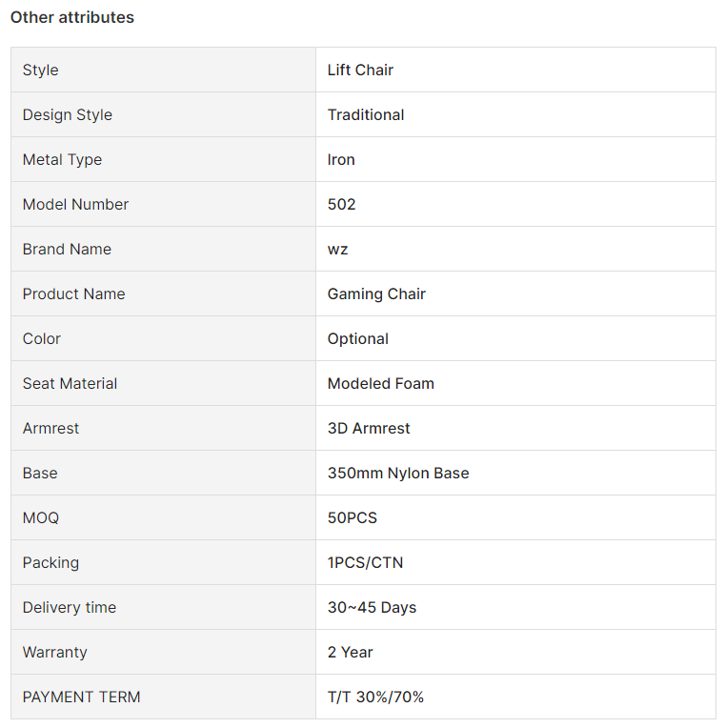The height and width of the screenshot is (728, 725).
Task: Select the "Traditional" value
Action: point(366,114)
